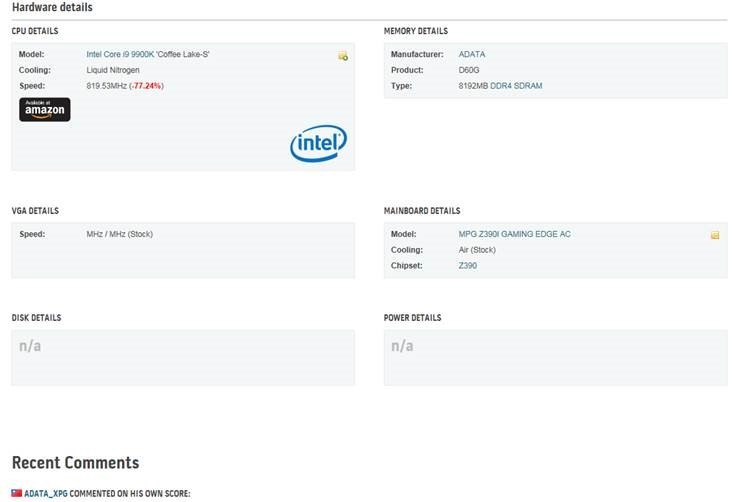The height and width of the screenshot is (502, 733).
Task: Click the Chipset: label in Mainboard details
Action: 406,265
